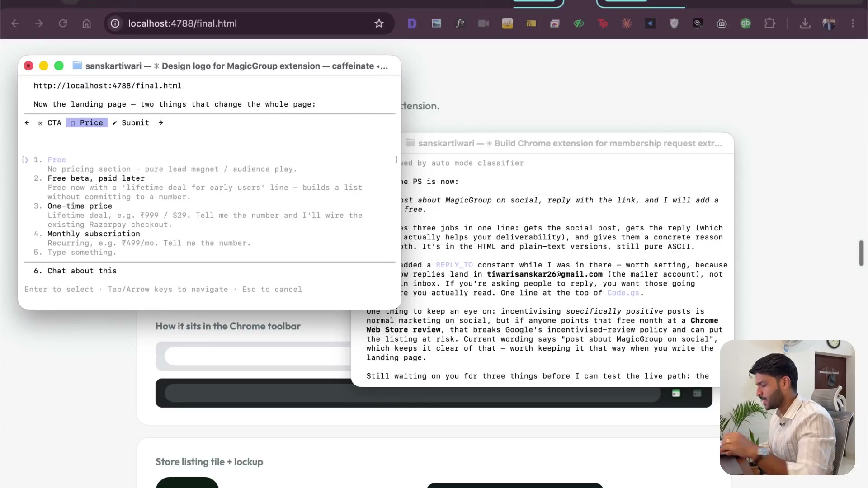868x488 pixels.
Task: Click the 'Enter to select' hint text
Action: (x=59, y=290)
